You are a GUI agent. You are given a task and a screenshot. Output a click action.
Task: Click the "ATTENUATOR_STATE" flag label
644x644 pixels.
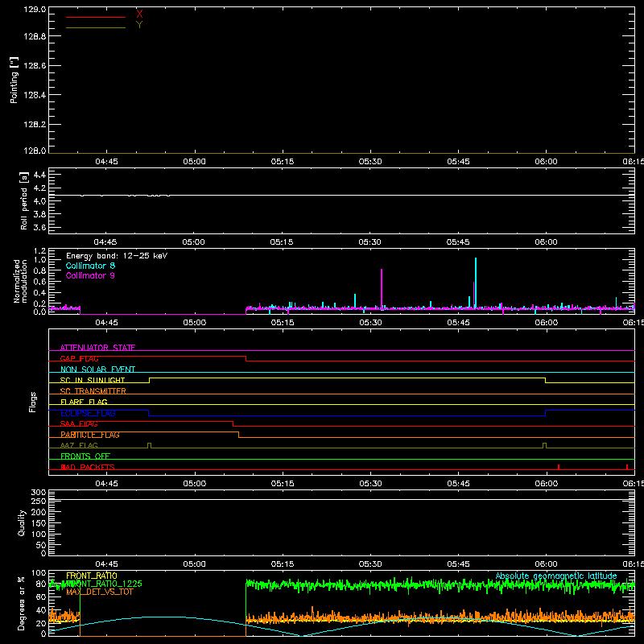(x=97, y=348)
